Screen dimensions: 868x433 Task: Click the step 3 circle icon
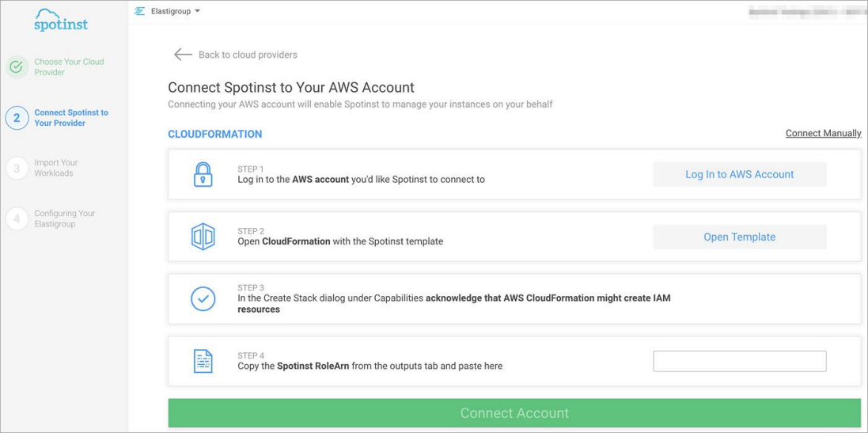(17, 169)
